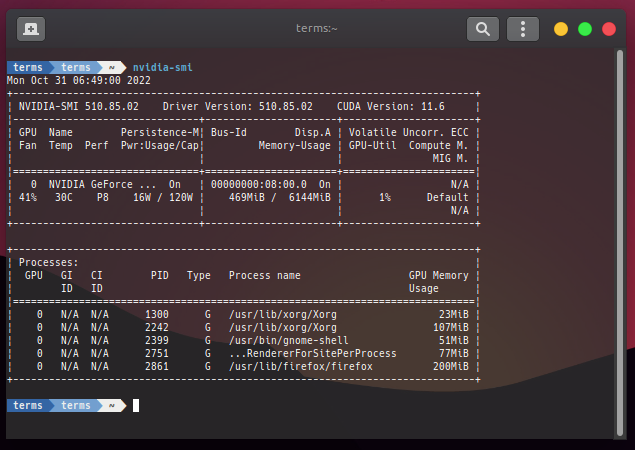Click the 'Type' column header
Image resolution: width=635 pixels, height=450 pixels.
click(x=199, y=275)
